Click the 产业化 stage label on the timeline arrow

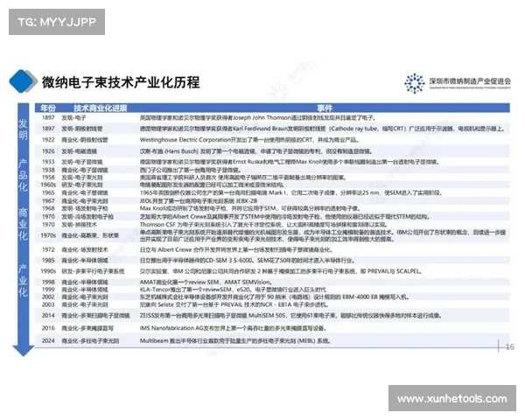pyautogui.click(x=23, y=280)
